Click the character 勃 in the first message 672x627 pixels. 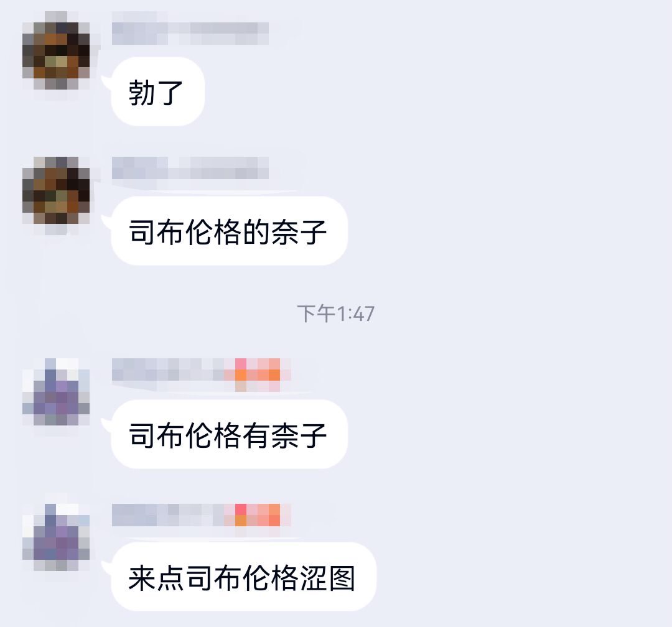pyautogui.click(x=142, y=93)
